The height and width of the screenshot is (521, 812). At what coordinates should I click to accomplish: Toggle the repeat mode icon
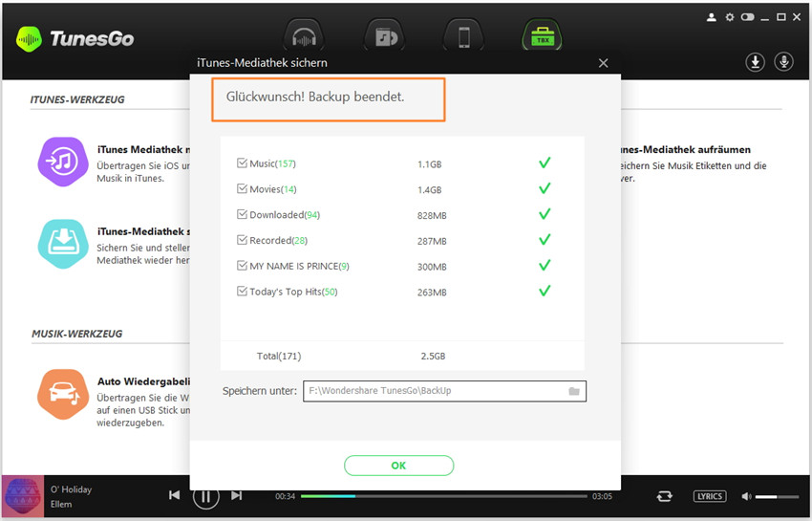click(665, 496)
